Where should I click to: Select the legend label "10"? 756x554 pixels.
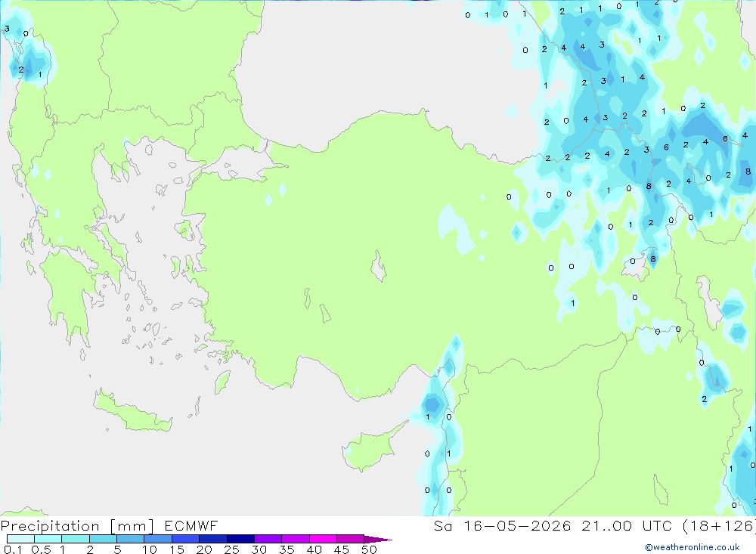click(x=150, y=549)
